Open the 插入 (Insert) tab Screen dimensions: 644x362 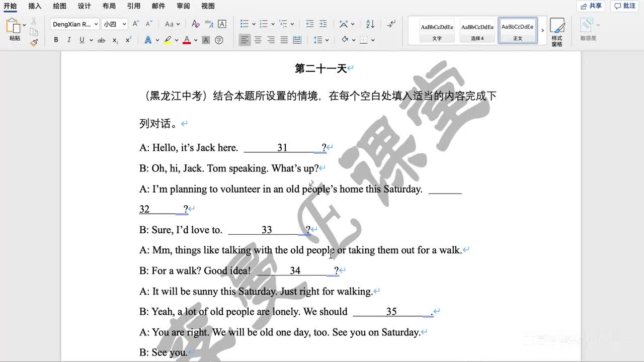pyautogui.click(x=35, y=6)
